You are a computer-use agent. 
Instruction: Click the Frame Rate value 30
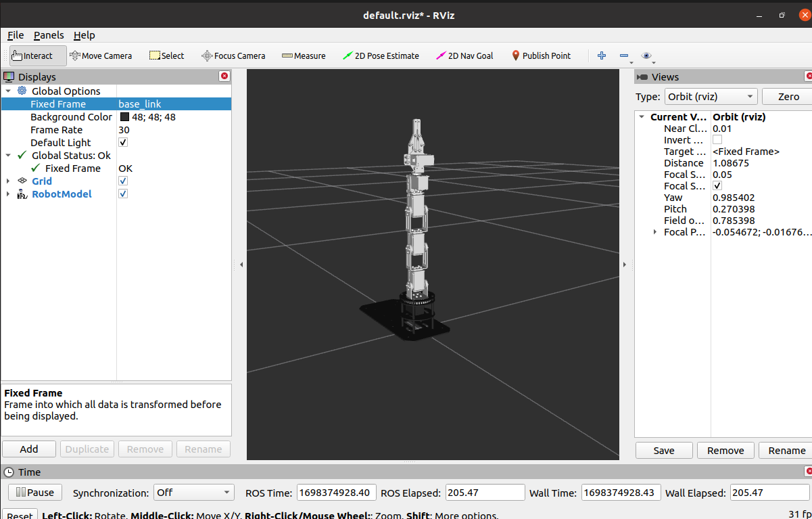124,129
